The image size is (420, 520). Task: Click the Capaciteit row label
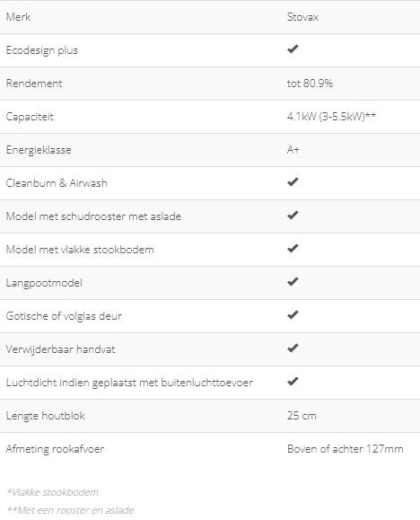pos(30,117)
